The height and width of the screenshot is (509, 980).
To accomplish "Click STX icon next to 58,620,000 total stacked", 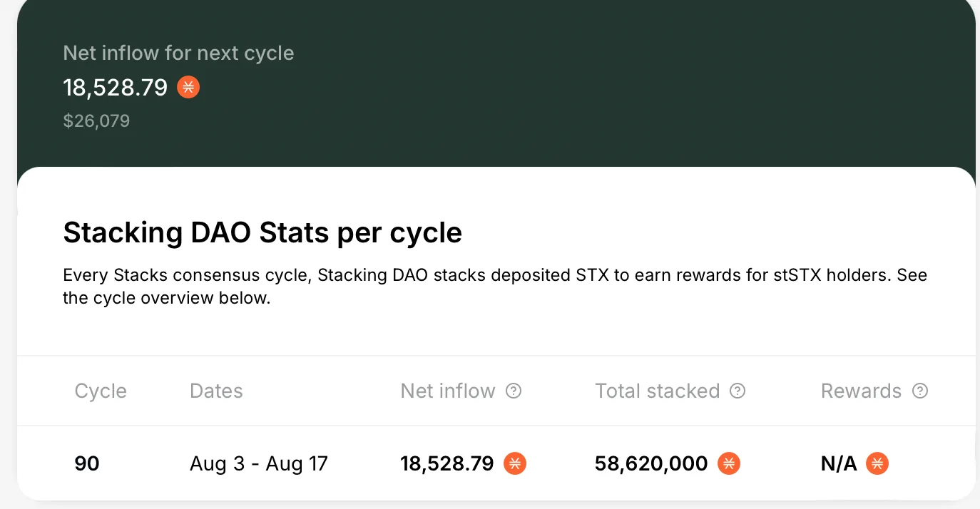I will click(729, 463).
